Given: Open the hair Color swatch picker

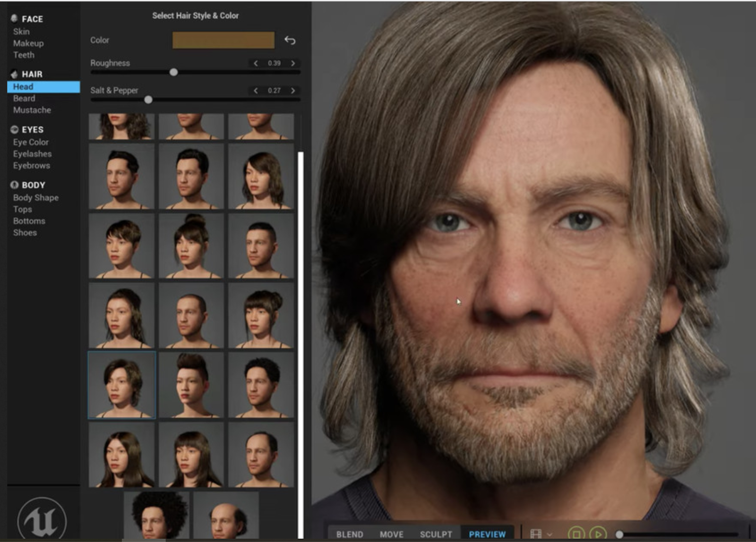Looking at the screenshot, I should (223, 40).
